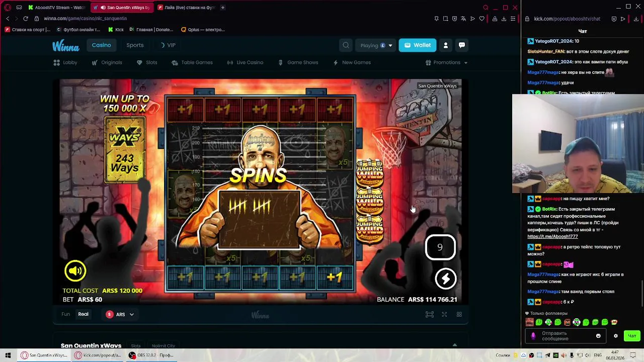Click the winna.com address bar
Image resolution: width=644 pixels, height=362 pixels.
(85, 19)
